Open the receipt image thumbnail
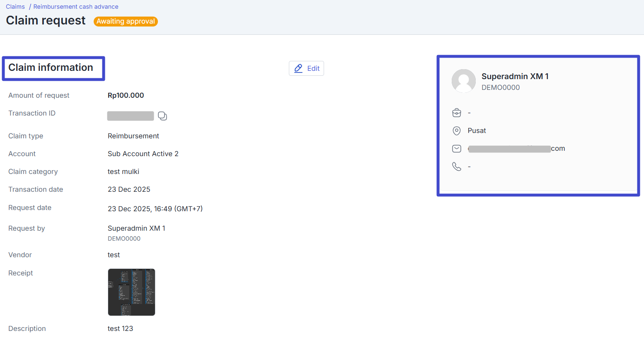 [x=131, y=292]
